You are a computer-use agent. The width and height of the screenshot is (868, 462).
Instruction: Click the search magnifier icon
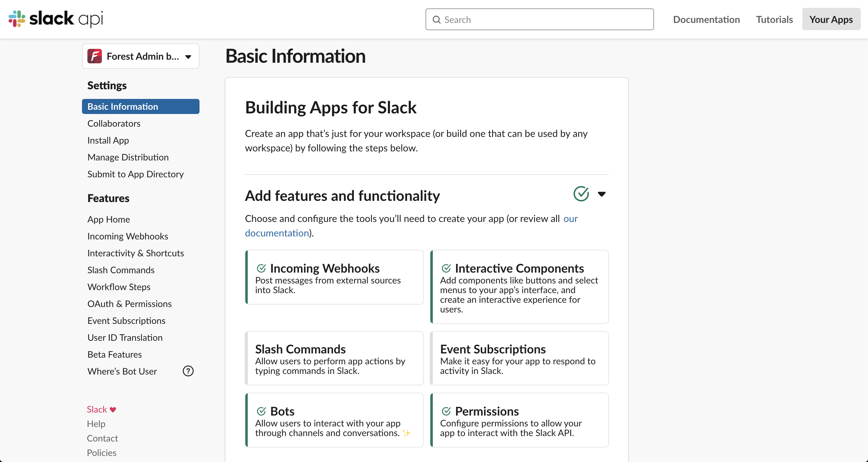tap(436, 20)
